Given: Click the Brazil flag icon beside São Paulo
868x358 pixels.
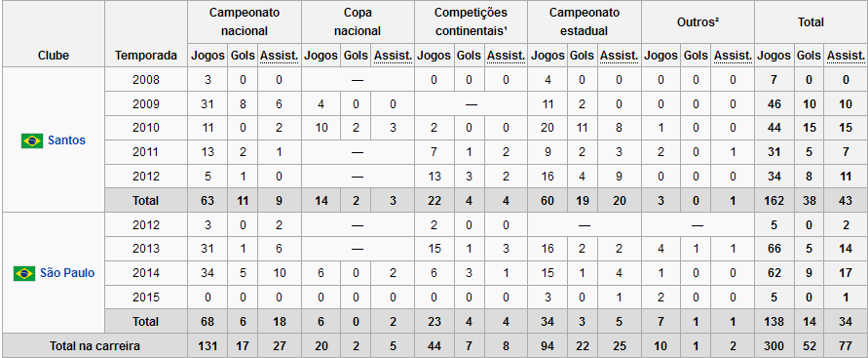Looking at the screenshot, I should [x=25, y=273].
